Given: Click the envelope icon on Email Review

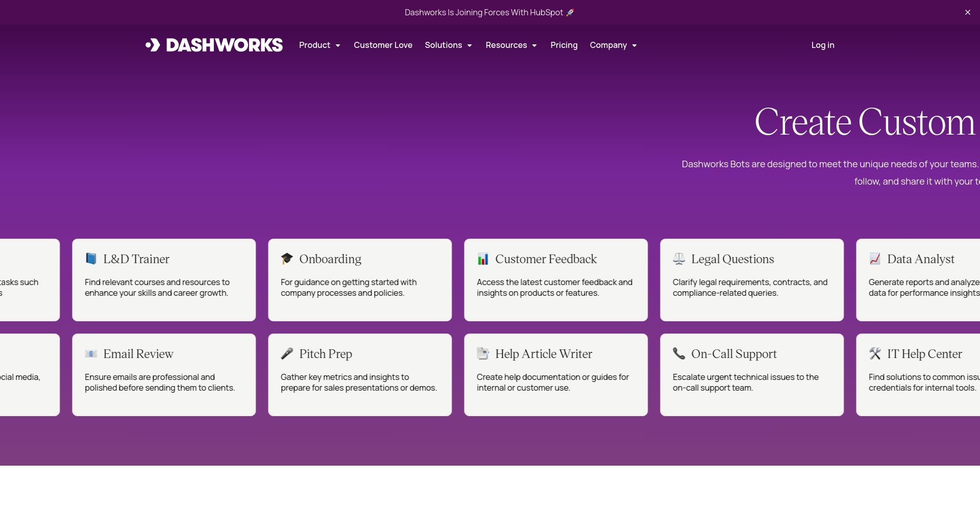Looking at the screenshot, I should [91, 354].
